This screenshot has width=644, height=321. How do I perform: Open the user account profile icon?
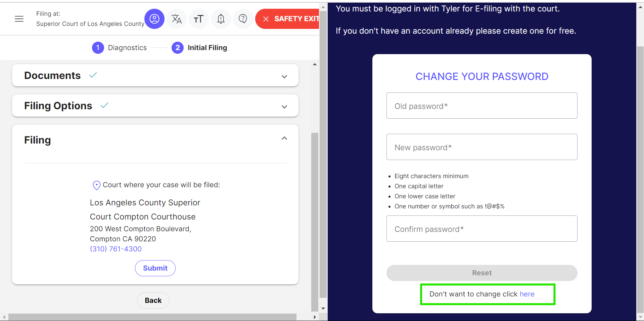154,19
